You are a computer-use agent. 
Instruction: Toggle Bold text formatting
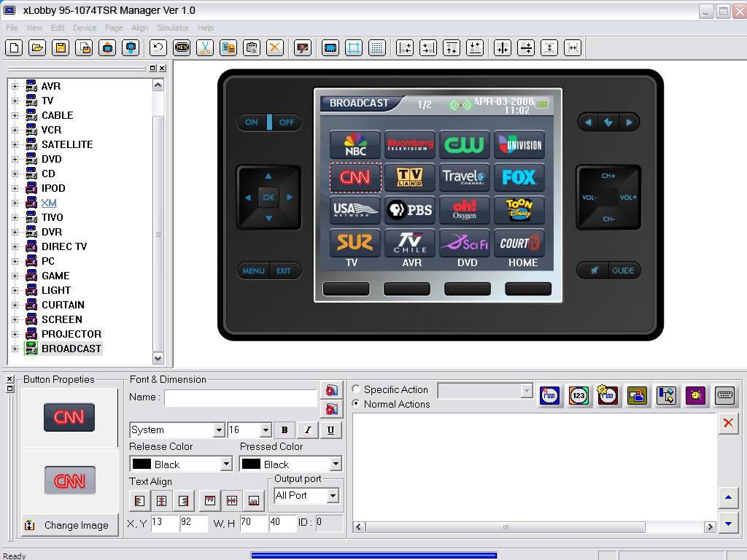point(285,430)
